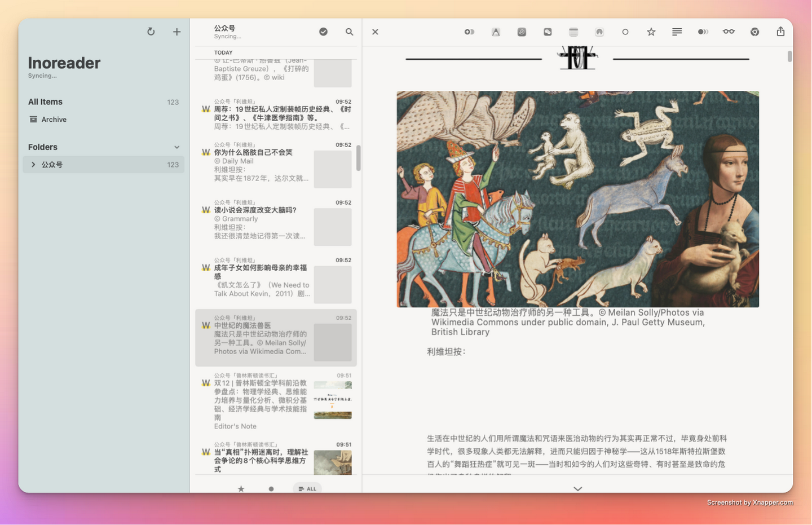The image size is (812, 525).
Task: Select the ALL filter at the bottom
Action: coord(307,488)
